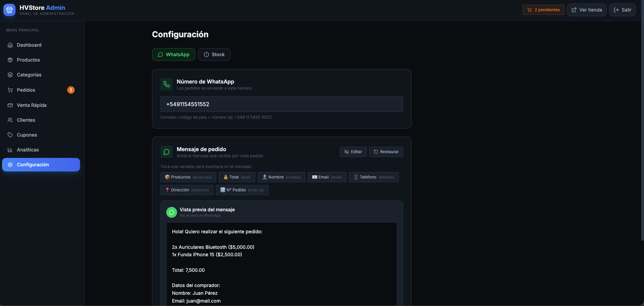Open Productos section in sidebar

click(41, 60)
